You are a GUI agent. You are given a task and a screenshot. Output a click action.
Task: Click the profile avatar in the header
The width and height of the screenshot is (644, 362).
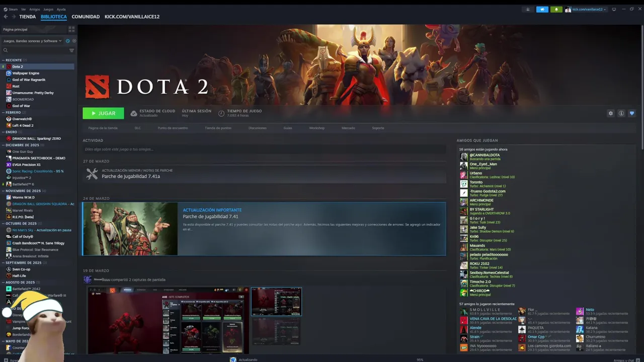point(568,9)
